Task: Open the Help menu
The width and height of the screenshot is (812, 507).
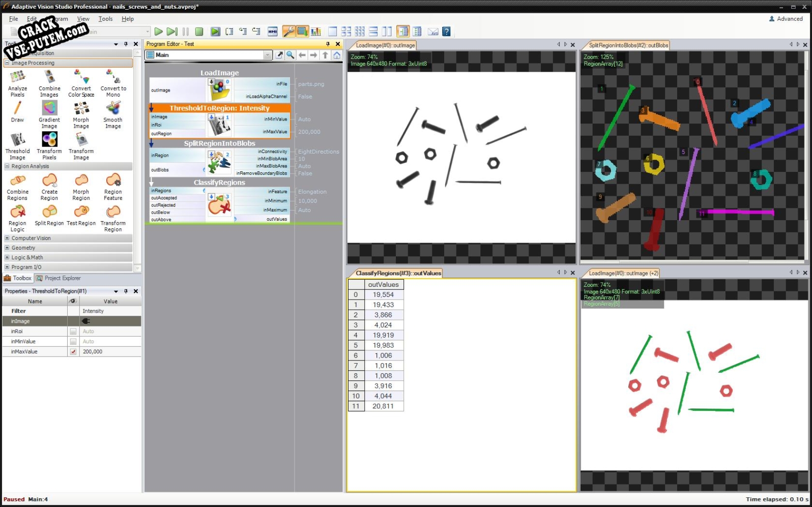Action: pyautogui.click(x=128, y=19)
